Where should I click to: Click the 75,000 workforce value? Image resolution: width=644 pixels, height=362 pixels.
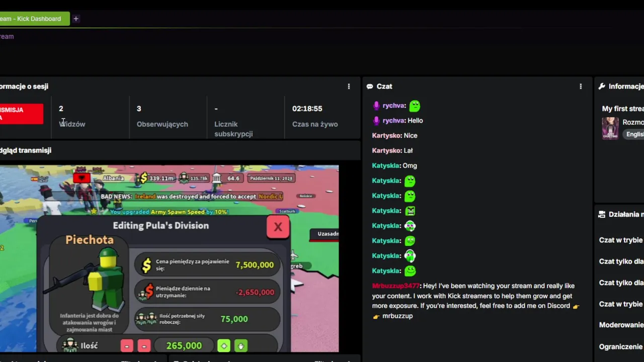pyautogui.click(x=234, y=319)
